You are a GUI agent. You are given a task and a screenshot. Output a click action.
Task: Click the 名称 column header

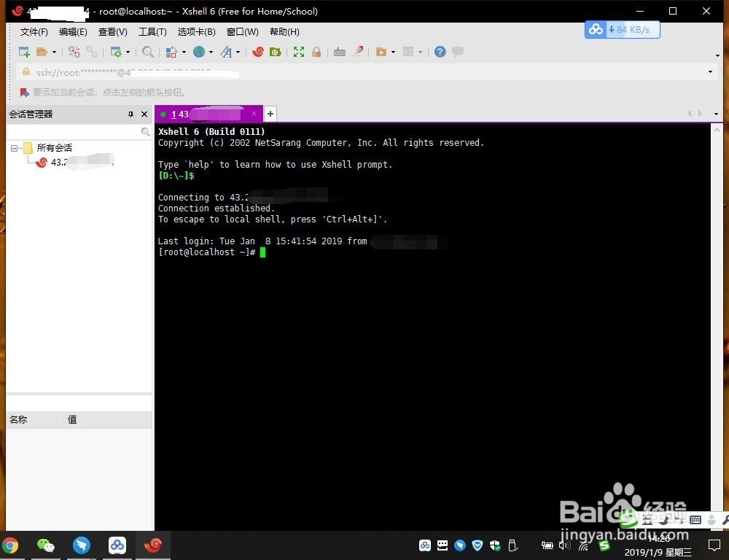35,419
